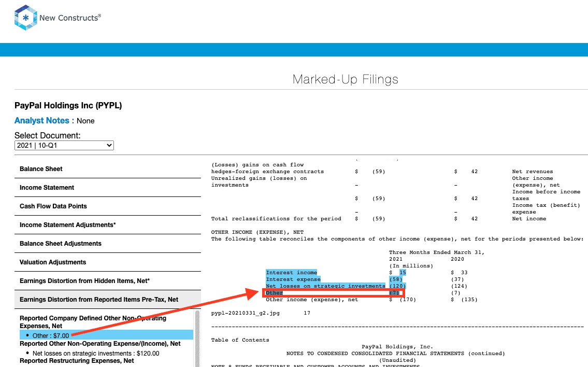Click 'Reported Company Defined Other Non-Operating Expenses, Net' heading

[x=93, y=322]
